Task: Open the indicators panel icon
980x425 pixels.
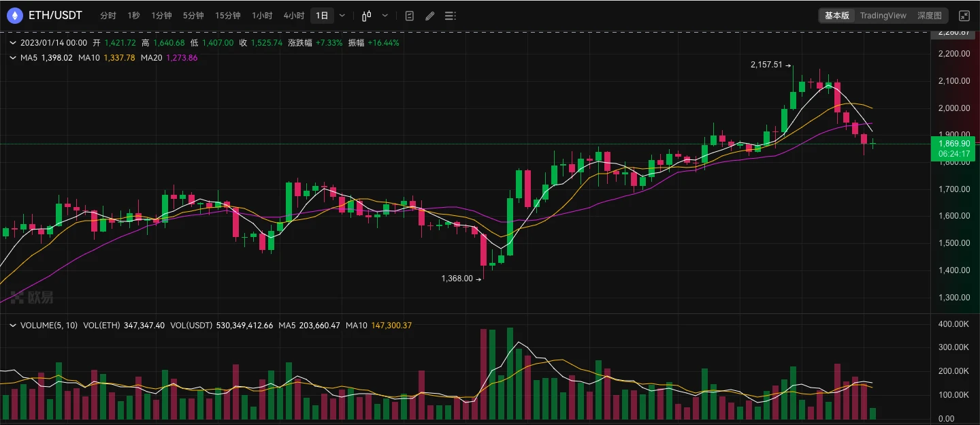Action: (x=409, y=16)
